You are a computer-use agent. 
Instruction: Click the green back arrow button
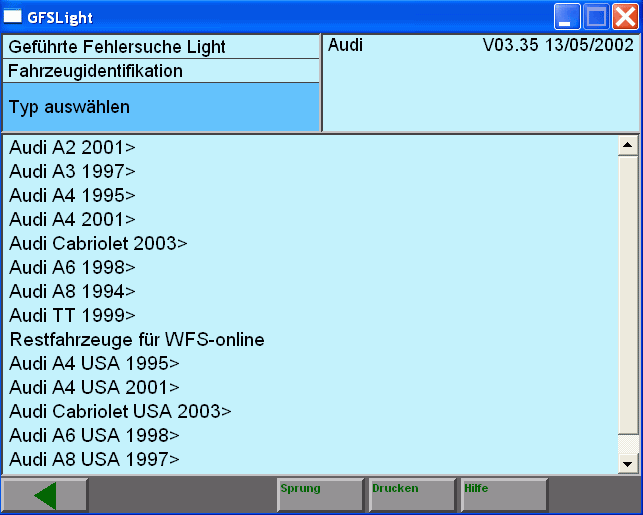(x=46, y=495)
